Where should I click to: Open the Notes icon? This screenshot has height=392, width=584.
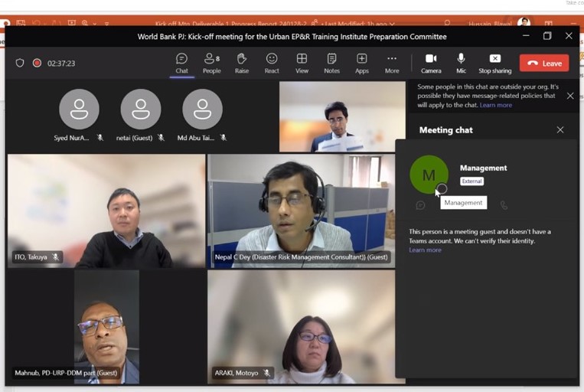pos(331,63)
